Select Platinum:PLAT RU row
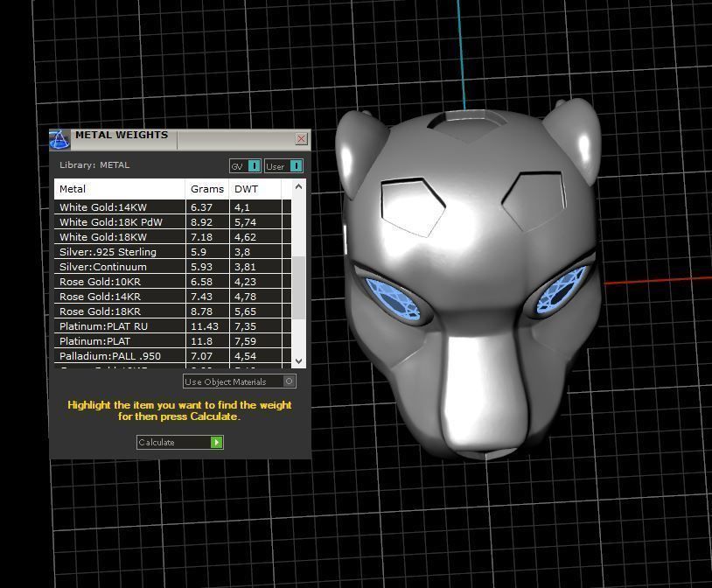 coord(172,326)
